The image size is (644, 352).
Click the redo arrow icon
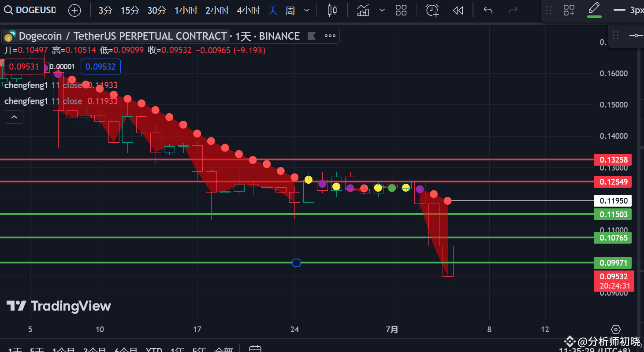513,10
